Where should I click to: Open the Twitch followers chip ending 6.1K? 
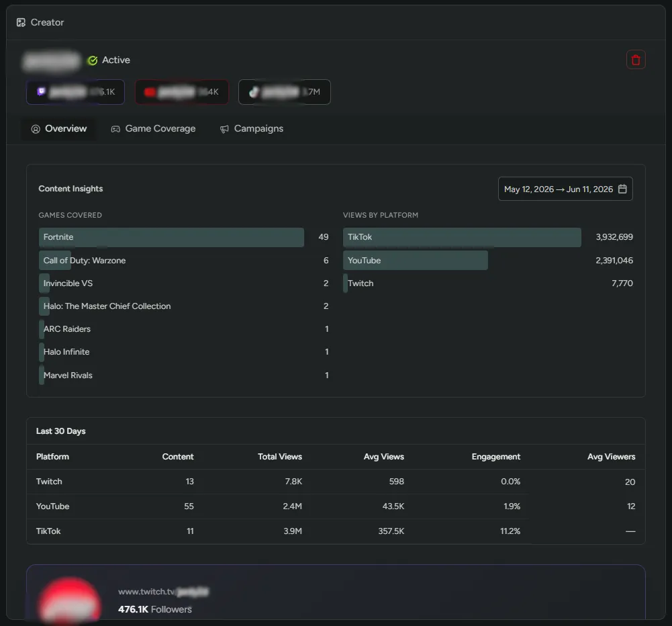pyautogui.click(x=75, y=92)
